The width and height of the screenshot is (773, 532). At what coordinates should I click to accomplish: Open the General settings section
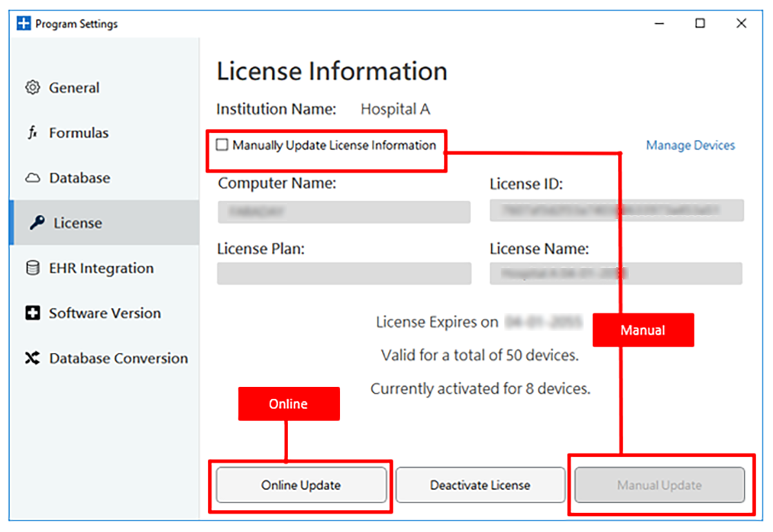(x=104, y=88)
